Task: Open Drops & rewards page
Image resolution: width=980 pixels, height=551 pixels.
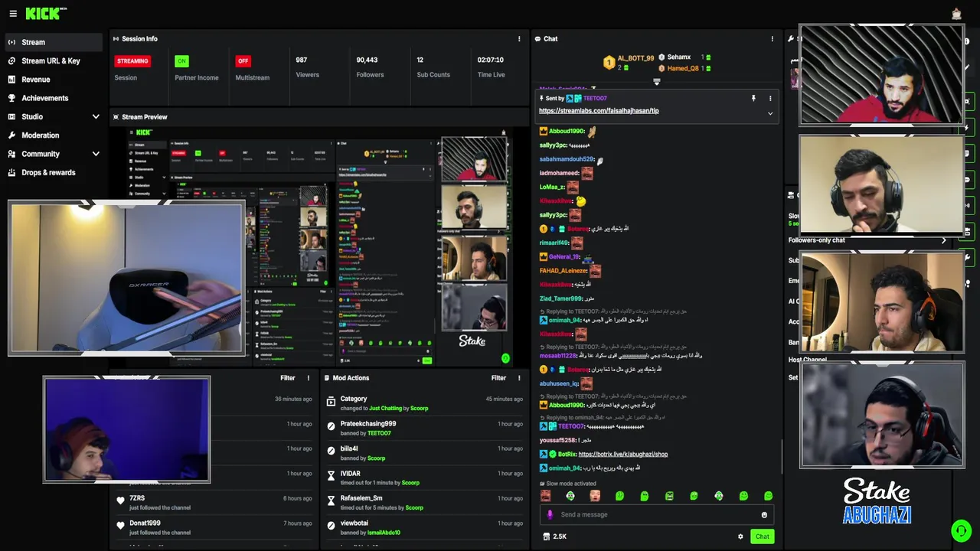Action: pyautogui.click(x=48, y=172)
